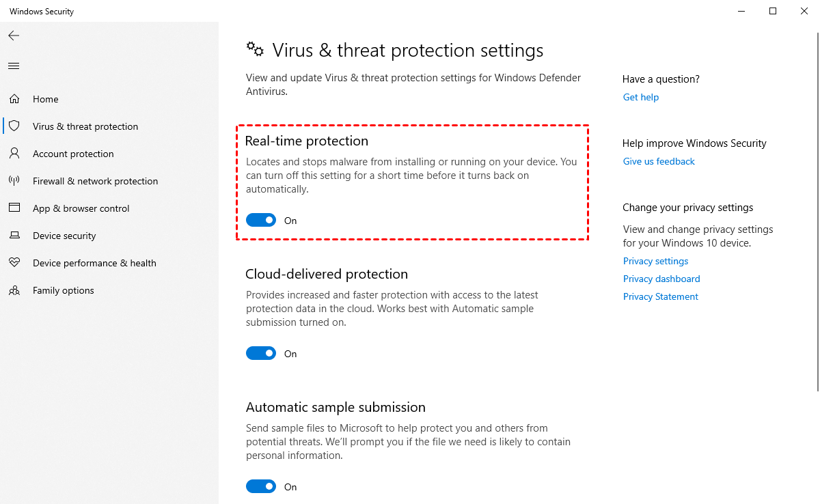The width and height of the screenshot is (820, 504).
Task: Open the Privacy dashboard link
Action: point(661,279)
